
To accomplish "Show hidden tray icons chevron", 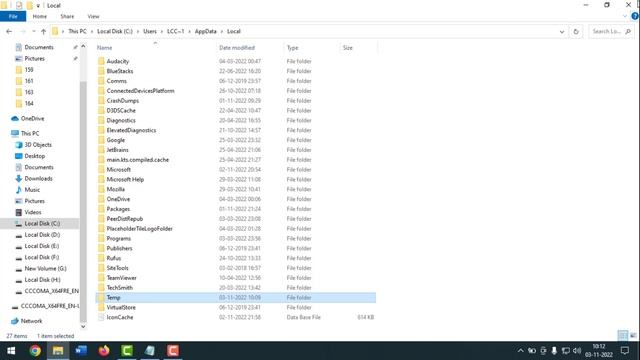I will [520, 351].
